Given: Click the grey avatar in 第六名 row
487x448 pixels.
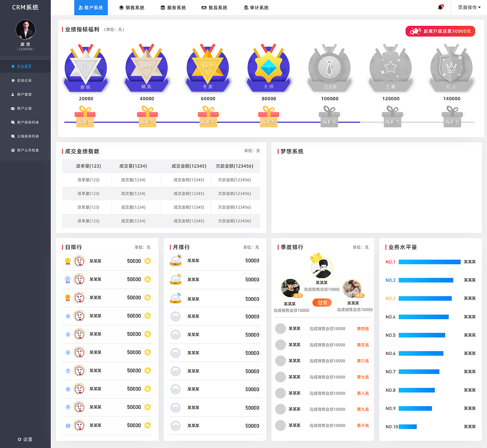Looking at the screenshot, I should coord(280,361).
